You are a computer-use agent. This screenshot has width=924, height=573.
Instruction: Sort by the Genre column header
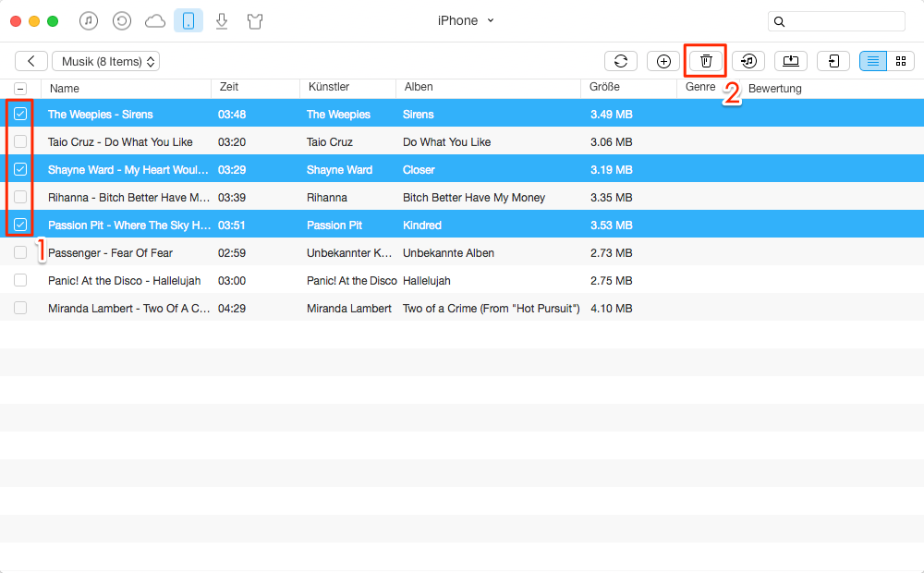pos(700,87)
